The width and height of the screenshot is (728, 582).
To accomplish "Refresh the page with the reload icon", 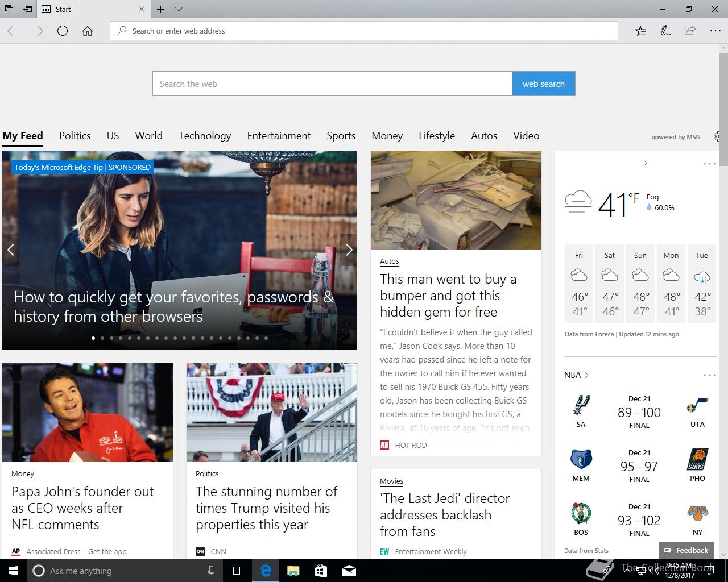I will 63,31.
